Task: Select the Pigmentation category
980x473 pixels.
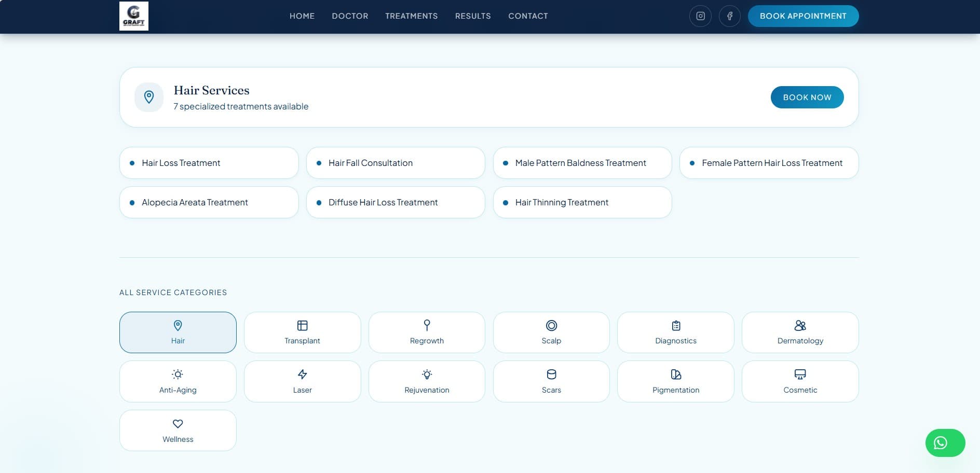Action: (x=676, y=382)
